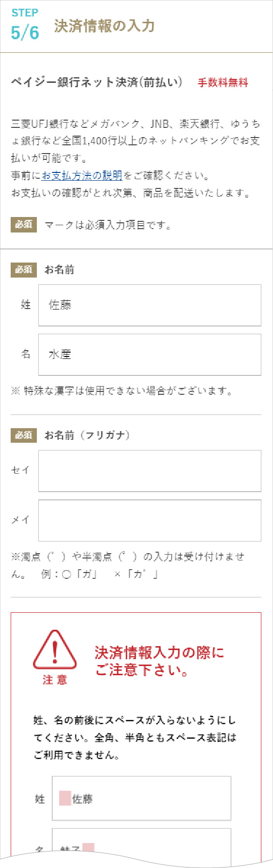Image resolution: width=273 pixels, height=868 pixels.
Task: Focus the メイ furigana input field
Action: [x=150, y=520]
